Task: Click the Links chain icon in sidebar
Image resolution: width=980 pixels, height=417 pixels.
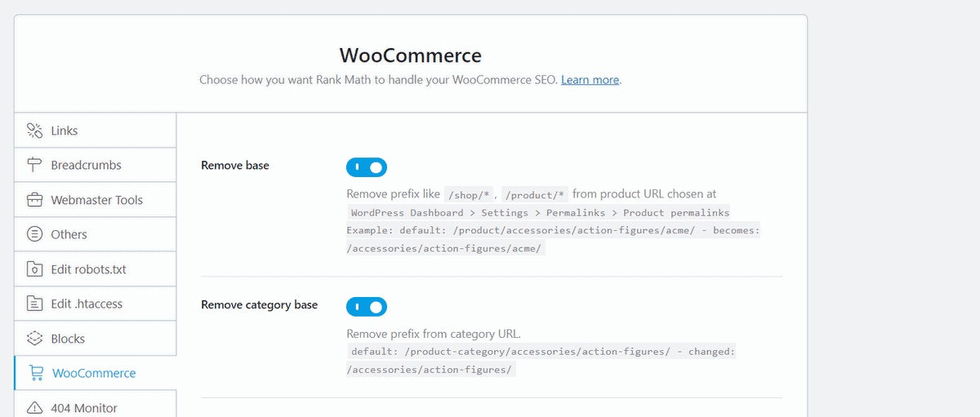Action: pyautogui.click(x=34, y=131)
